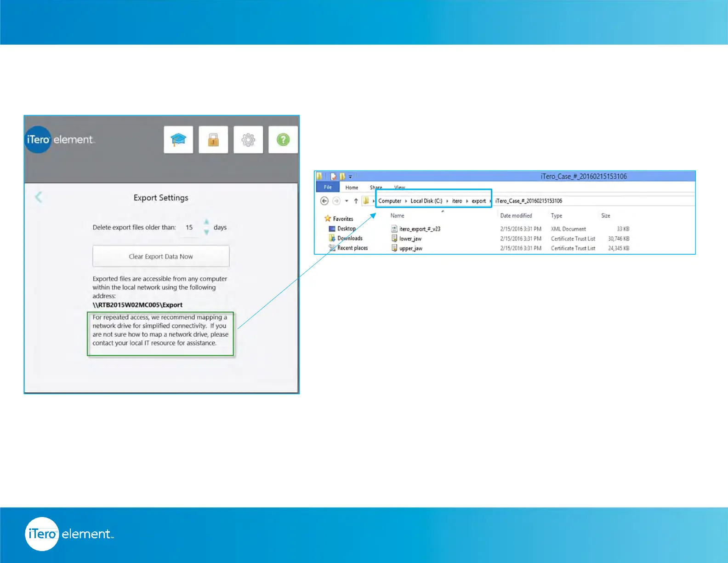Screen dimensions: 728x563
Task: Click the Explorer Forward arrow button
Action: coord(336,201)
